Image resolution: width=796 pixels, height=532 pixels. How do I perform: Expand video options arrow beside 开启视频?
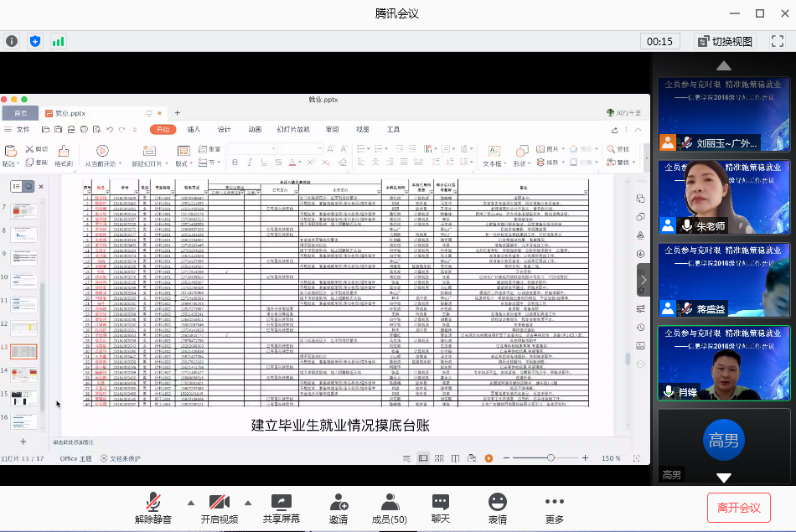247,503
